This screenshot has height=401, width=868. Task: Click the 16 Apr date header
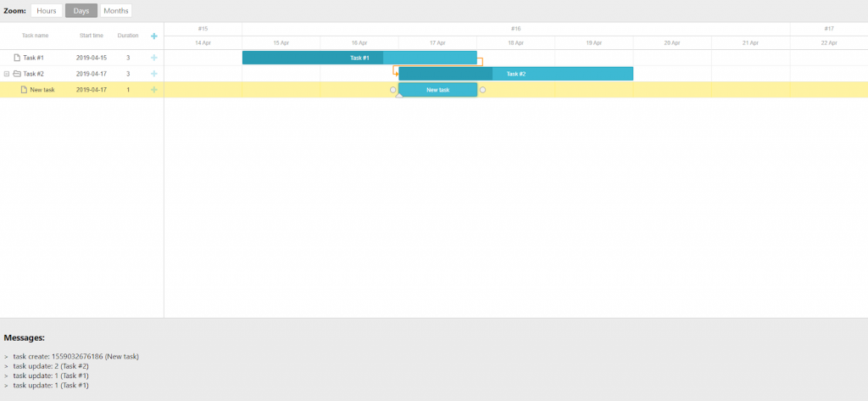359,42
